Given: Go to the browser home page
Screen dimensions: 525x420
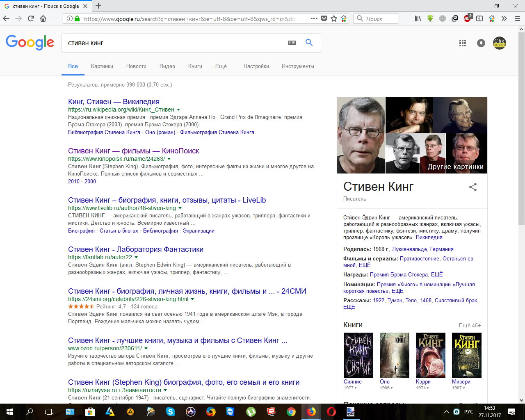Looking at the screenshot, I should click(x=43, y=18).
